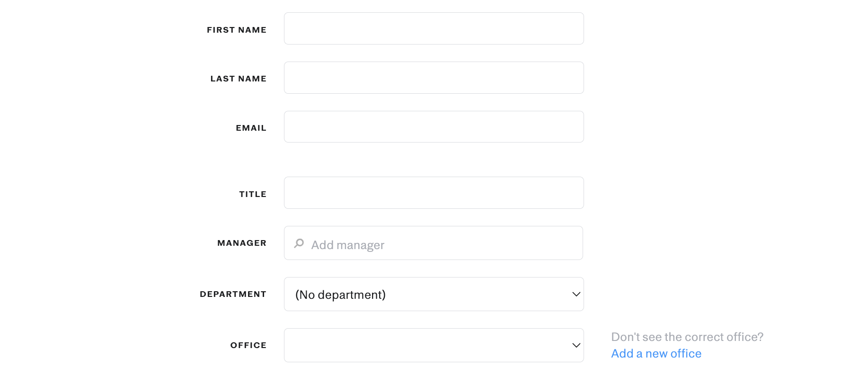Click the EMAIL label text
Image resolution: width=868 pixels, height=376 pixels.
tap(251, 128)
